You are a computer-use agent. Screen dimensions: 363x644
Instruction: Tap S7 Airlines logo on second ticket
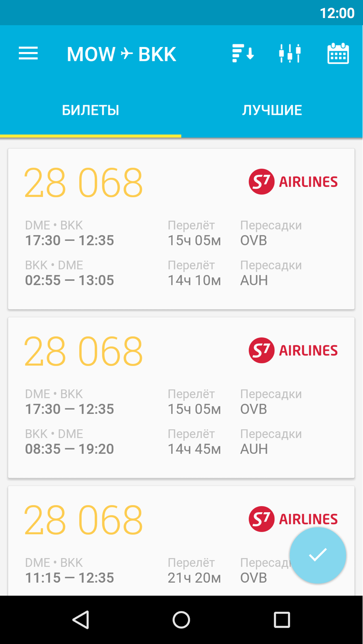tap(293, 350)
